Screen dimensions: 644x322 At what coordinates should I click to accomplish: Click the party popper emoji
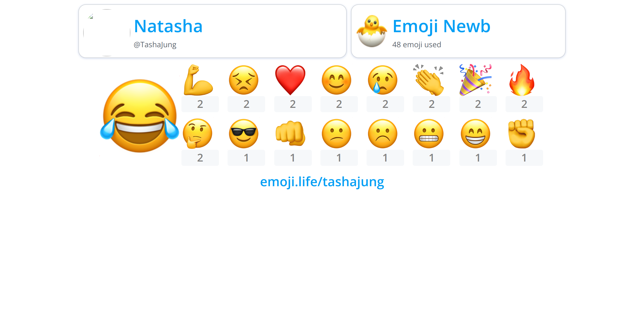tap(475, 80)
